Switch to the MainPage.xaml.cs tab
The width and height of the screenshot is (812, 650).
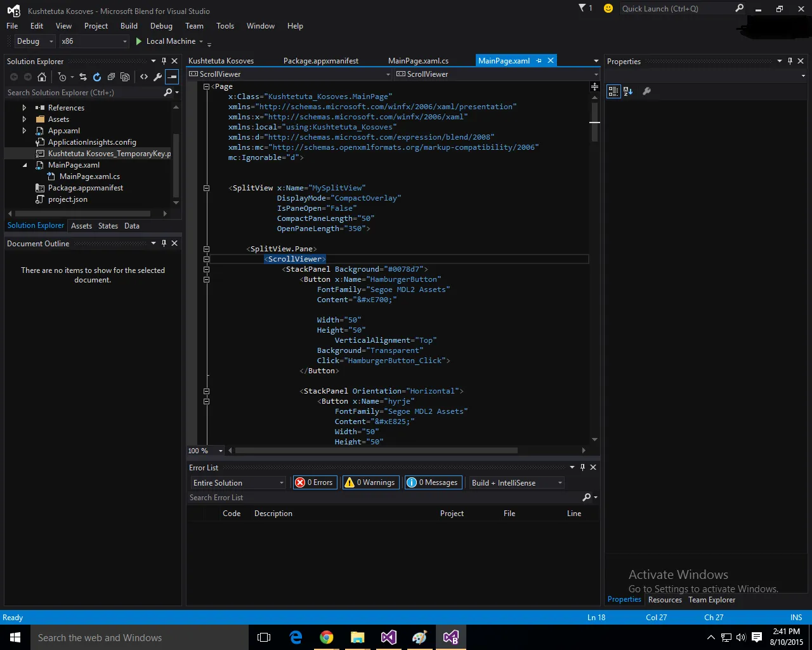click(x=418, y=61)
